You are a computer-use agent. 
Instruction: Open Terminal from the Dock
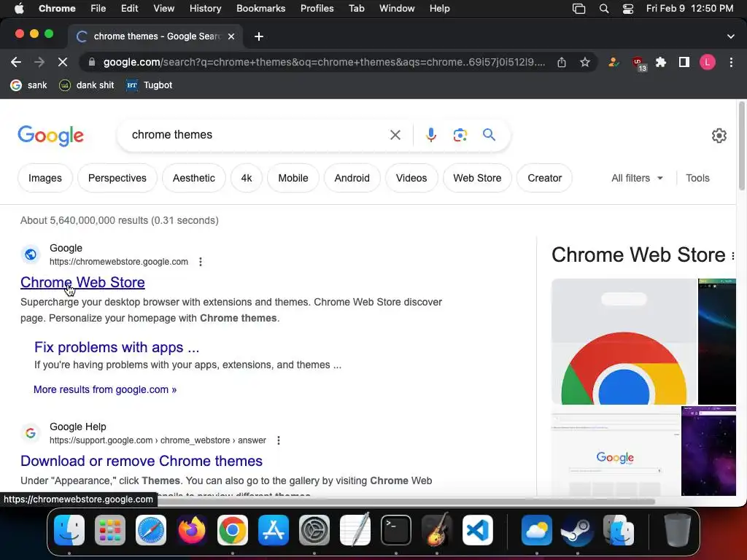coord(396,530)
